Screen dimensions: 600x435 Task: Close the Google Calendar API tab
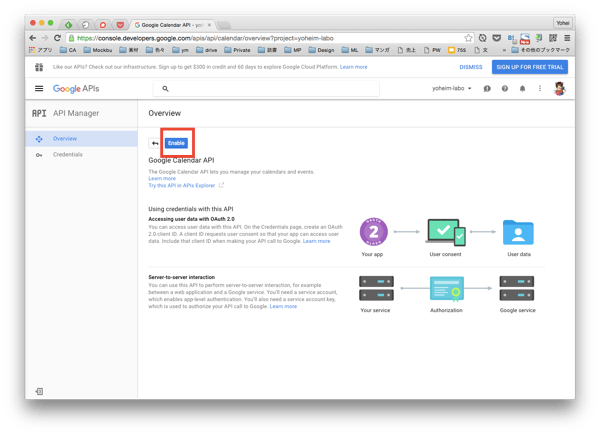209,25
